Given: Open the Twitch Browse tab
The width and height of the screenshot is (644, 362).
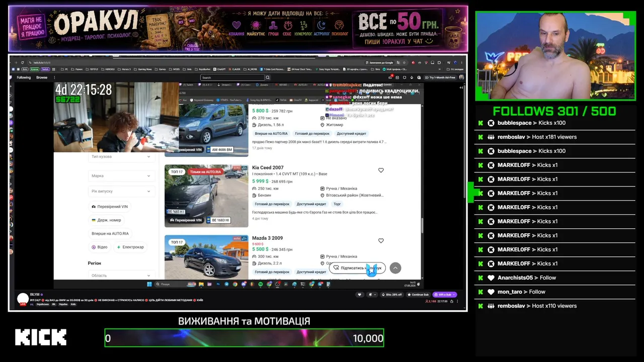Looking at the screenshot, I should click(42, 77).
